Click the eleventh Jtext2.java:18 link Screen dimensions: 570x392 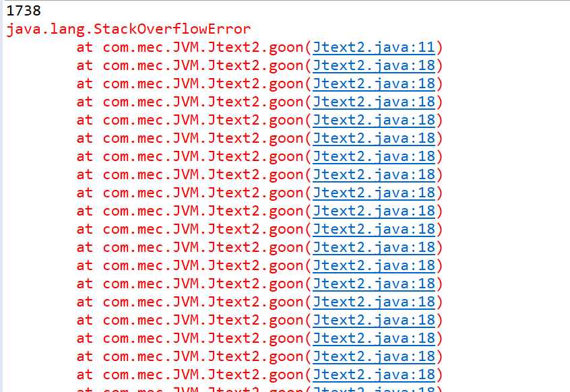tap(374, 247)
